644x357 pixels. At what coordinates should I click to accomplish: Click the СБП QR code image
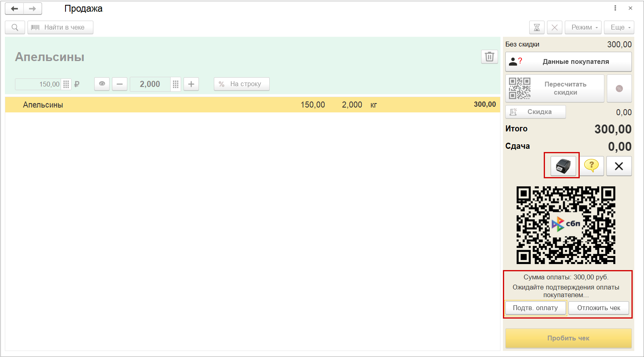(566, 225)
